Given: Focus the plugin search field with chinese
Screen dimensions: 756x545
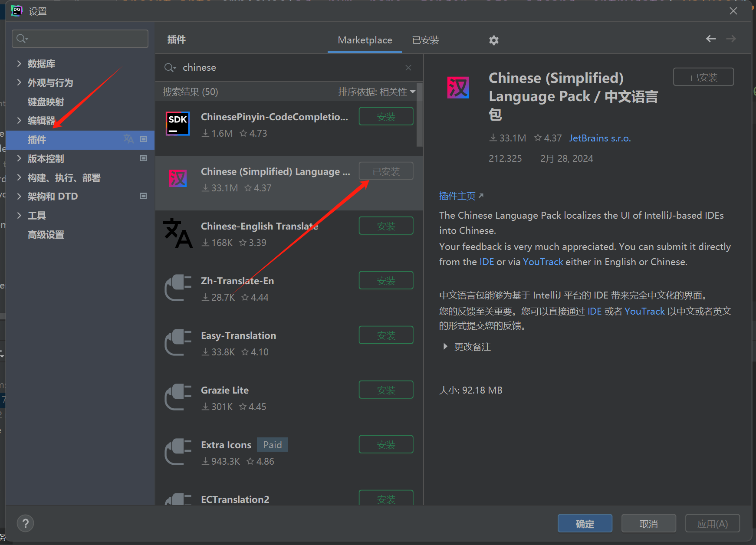Looking at the screenshot, I should coord(289,68).
